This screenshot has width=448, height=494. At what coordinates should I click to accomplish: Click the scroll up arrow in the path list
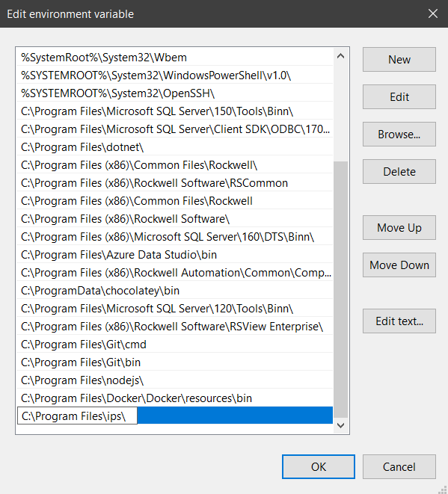[340, 56]
